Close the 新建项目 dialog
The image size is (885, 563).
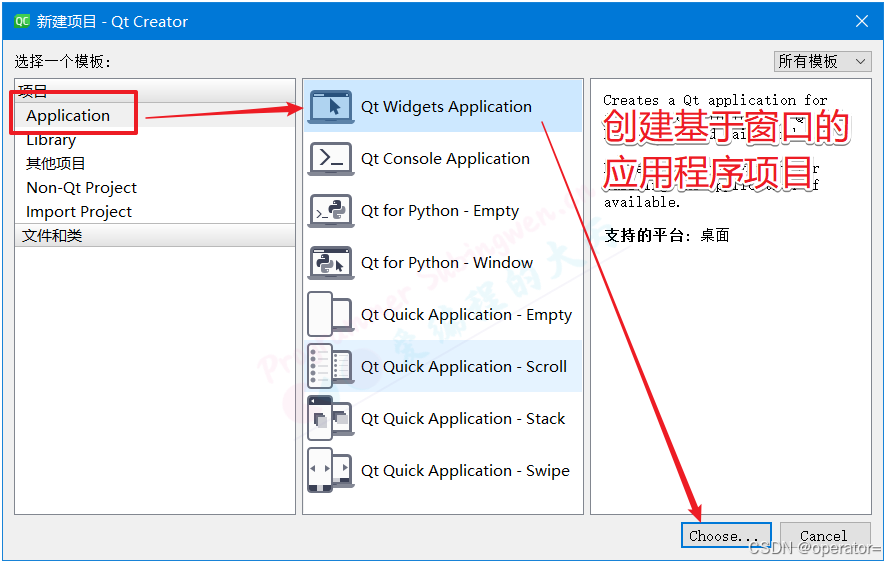[x=861, y=21]
